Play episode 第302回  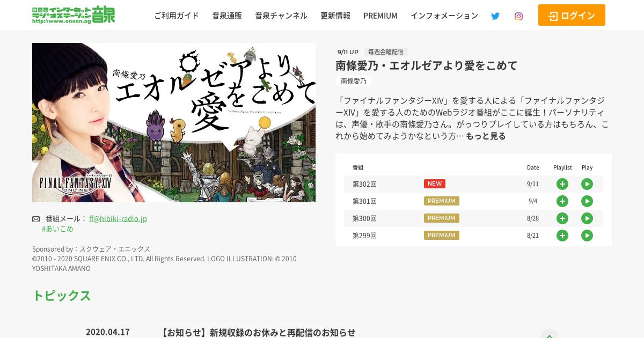[x=587, y=184]
